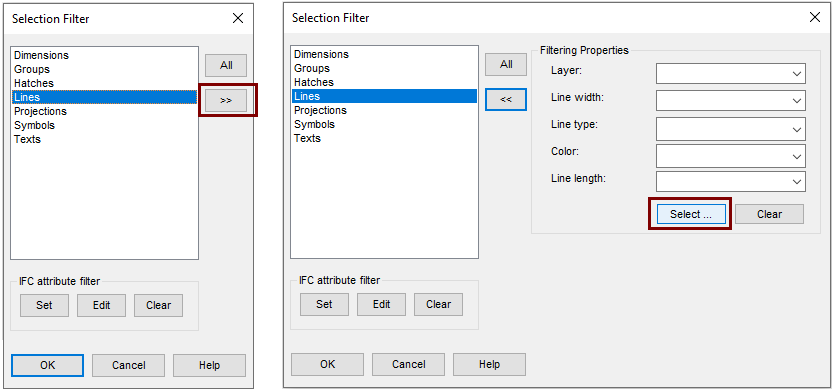
Task: Cancel the left Selection Filter dialog
Action: pyautogui.click(x=128, y=365)
